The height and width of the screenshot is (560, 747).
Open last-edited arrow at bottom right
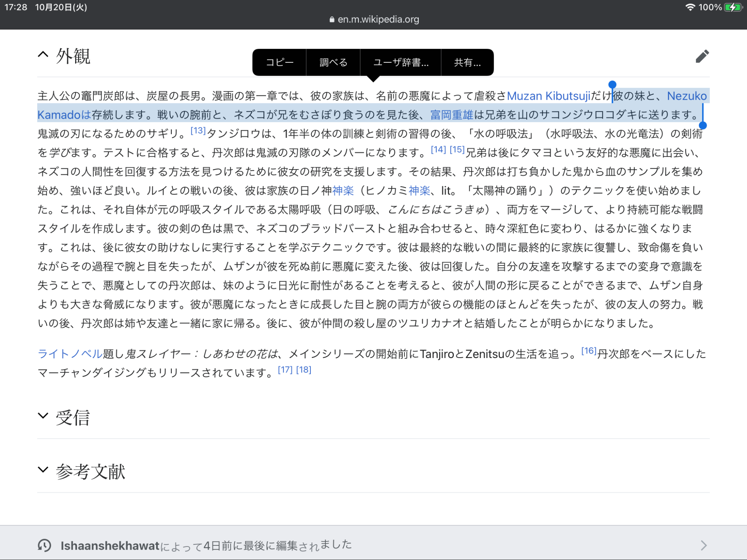(x=703, y=545)
